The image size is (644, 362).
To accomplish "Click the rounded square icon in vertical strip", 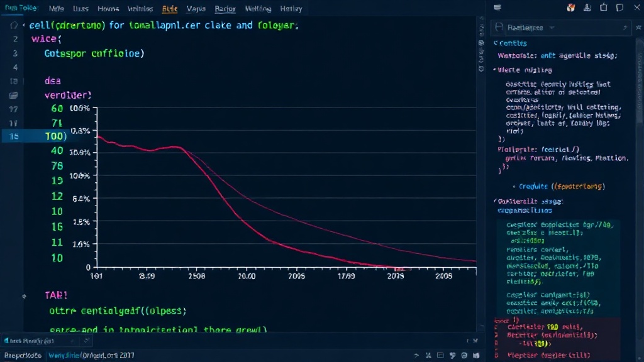I will coord(481,43).
